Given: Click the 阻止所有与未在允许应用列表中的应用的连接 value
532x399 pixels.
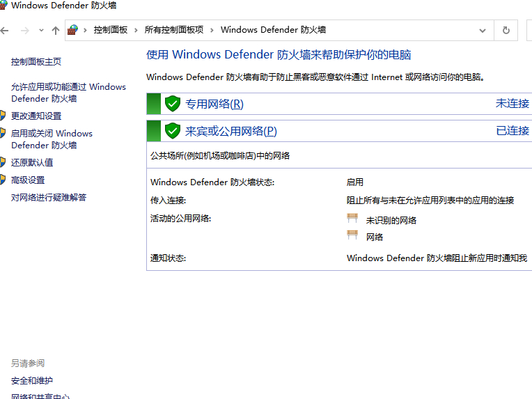Looking at the screenshot, I should 430,201.
